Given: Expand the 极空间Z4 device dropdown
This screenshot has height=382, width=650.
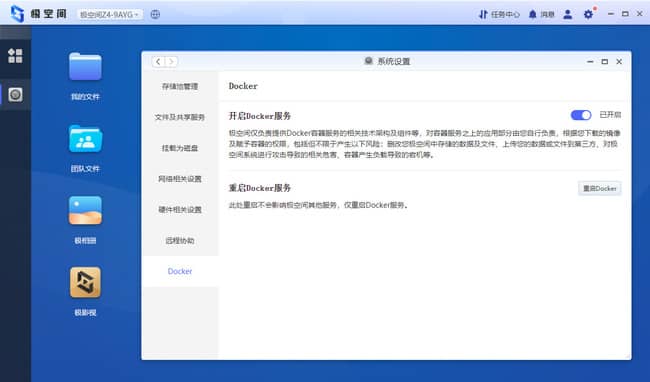Looking at the screenshot, I should pos(110,15).
